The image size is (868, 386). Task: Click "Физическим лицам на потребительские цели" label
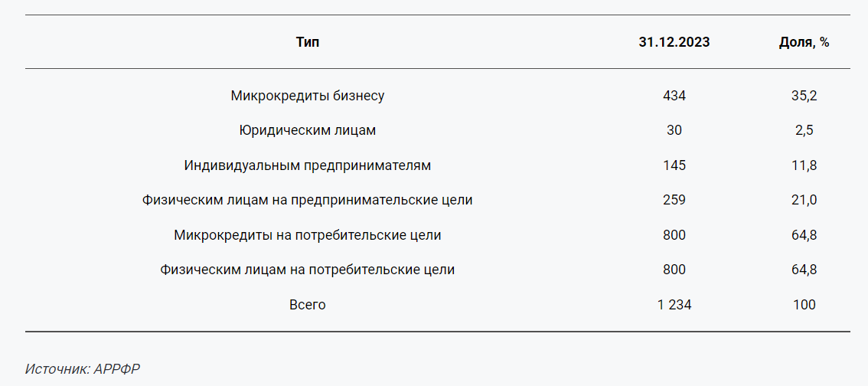pos(307,270)
